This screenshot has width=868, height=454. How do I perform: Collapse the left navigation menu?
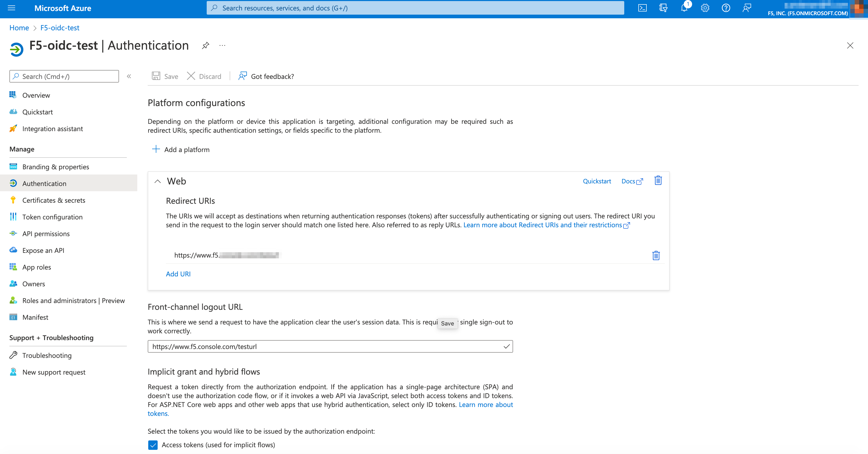coord(129,77)
